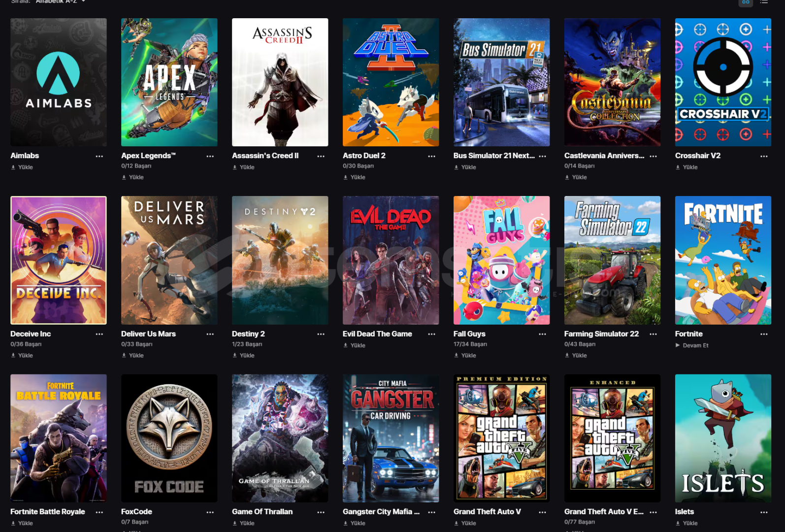
Task: Switch to list view layout
Action: (x=764, y=2)
